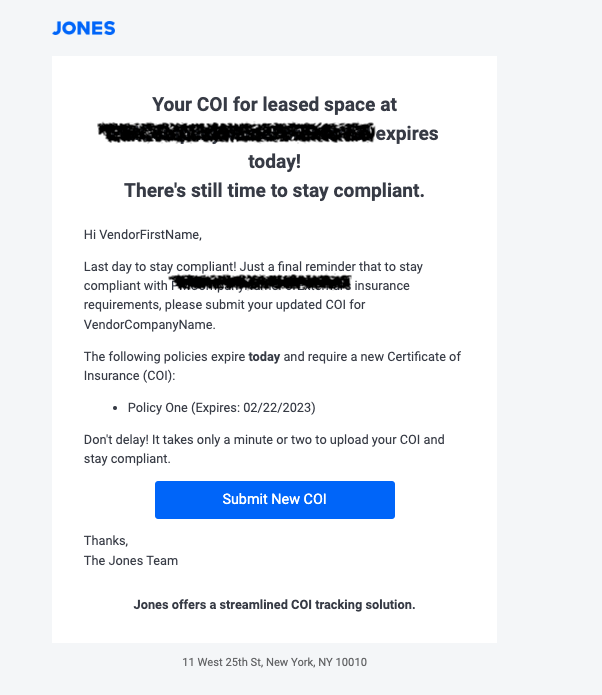Image resolution: width=602 pixels, height=695 pixels.
Task: Click the blacked-out address in the heading
Action: [x=236, y=133]
